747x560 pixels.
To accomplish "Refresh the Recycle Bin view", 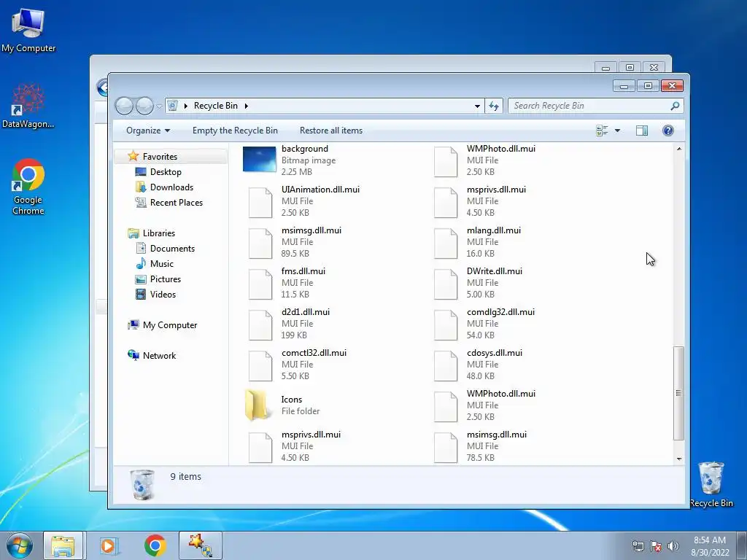I will 494,106.
